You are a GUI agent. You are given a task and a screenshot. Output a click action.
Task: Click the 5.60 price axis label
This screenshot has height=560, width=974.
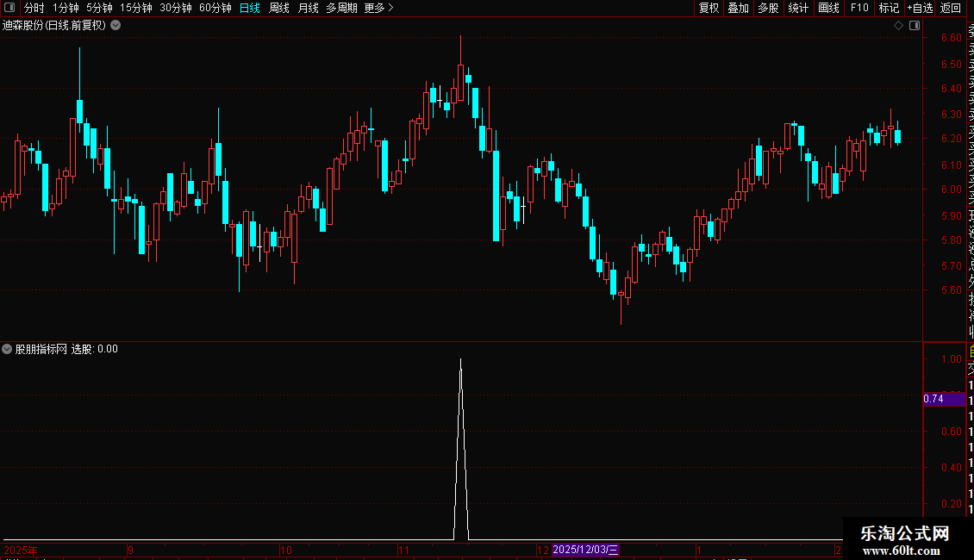(951, 290)
